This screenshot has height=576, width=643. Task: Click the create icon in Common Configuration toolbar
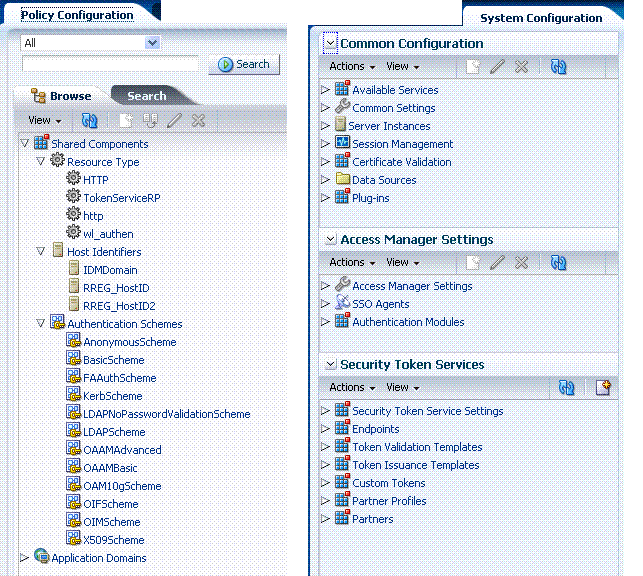click(x=473, y=66)
